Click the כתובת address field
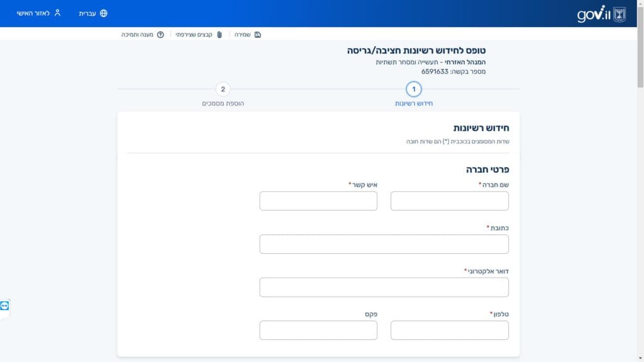 384,244
